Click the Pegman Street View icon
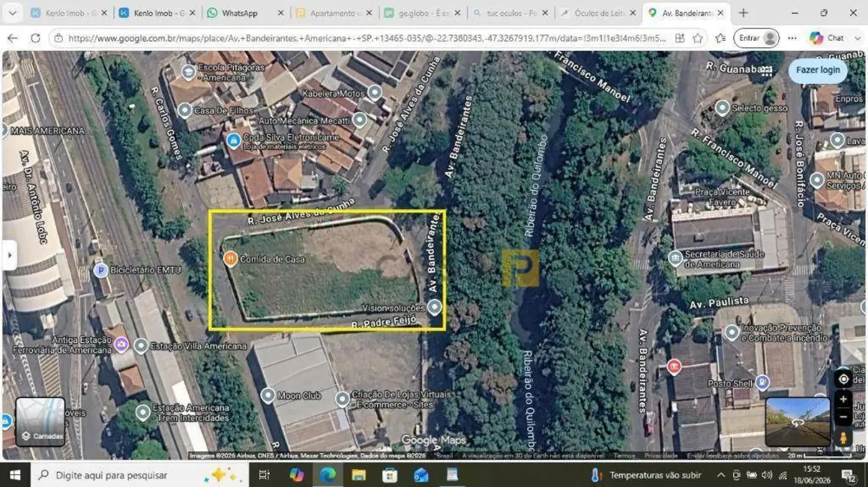 [843, 438]
